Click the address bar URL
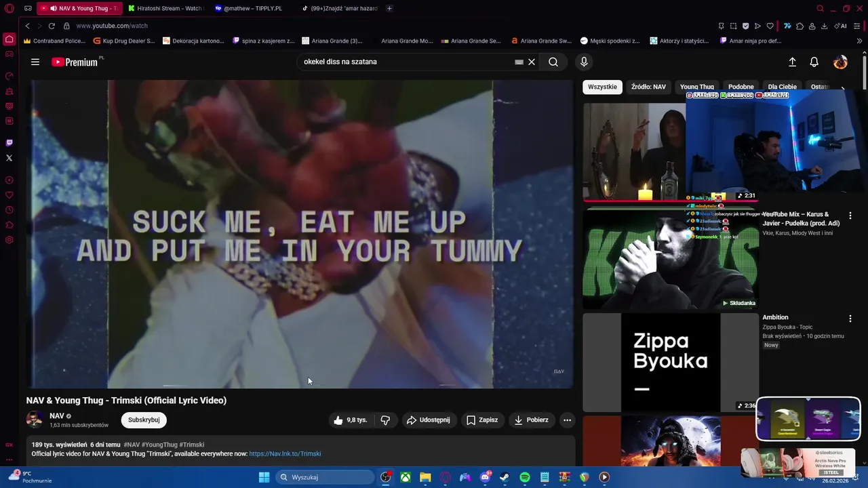Screen dimensions: 868x488 click(112, 26)
